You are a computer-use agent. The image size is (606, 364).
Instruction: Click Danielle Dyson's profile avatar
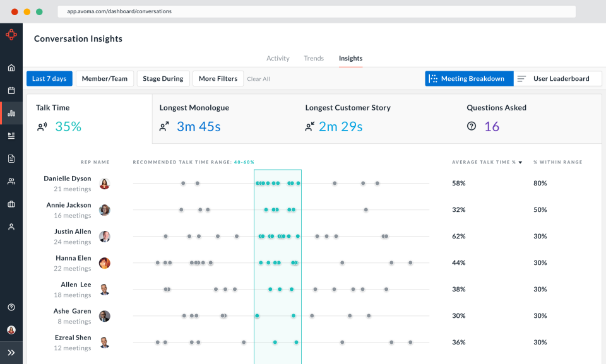click(105, 184)
